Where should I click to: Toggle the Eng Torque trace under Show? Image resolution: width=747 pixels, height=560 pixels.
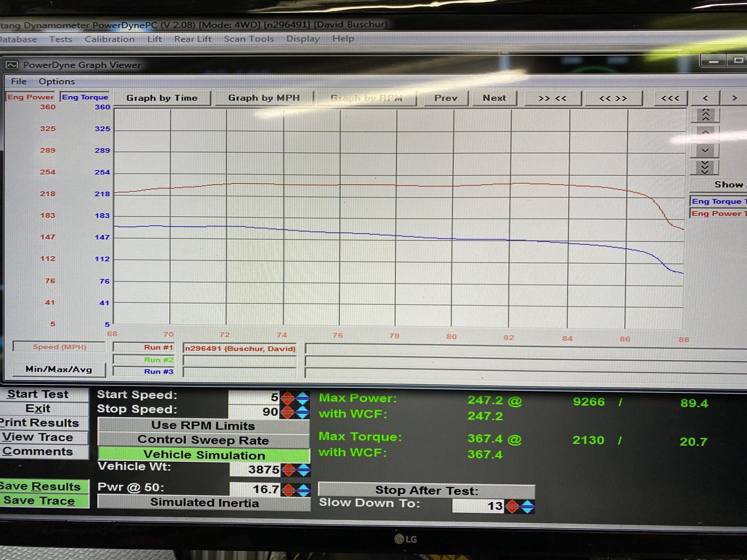pos(718,201)
